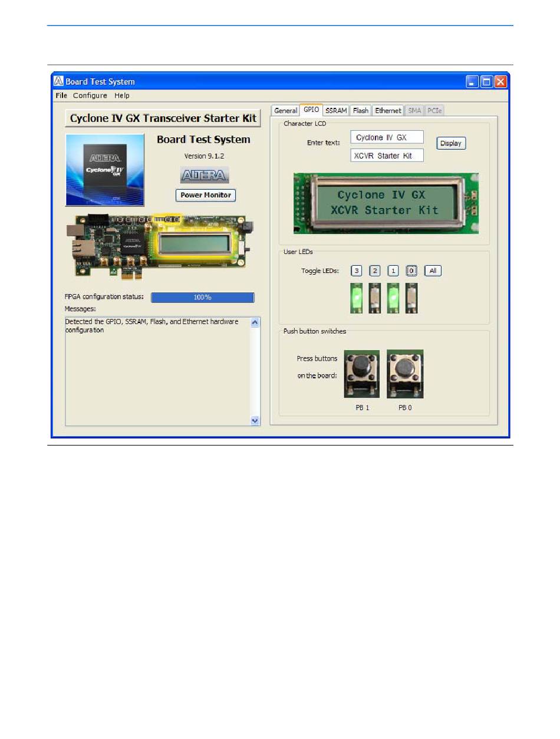
Task: Close the Board Test System window
Action: [x=500, y=82]
